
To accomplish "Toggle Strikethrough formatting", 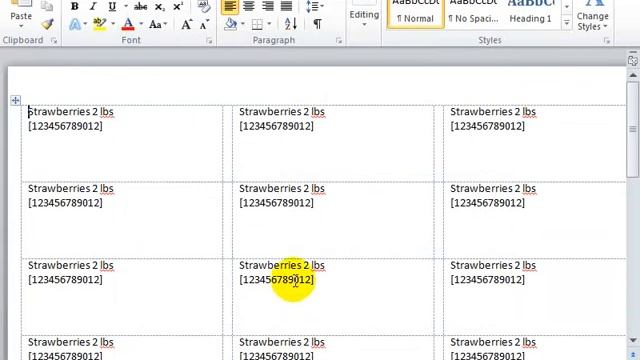I will 141,6.
